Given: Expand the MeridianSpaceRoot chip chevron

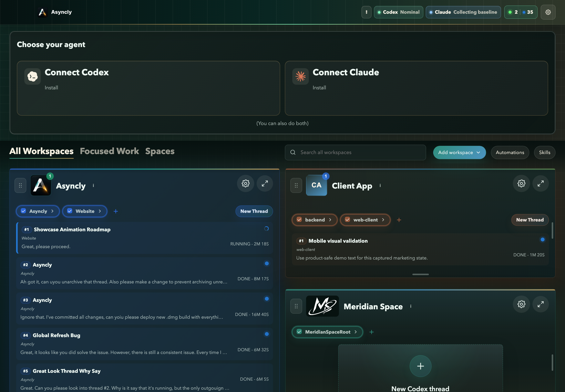Looking at the screenshot, I should (355, 332).
